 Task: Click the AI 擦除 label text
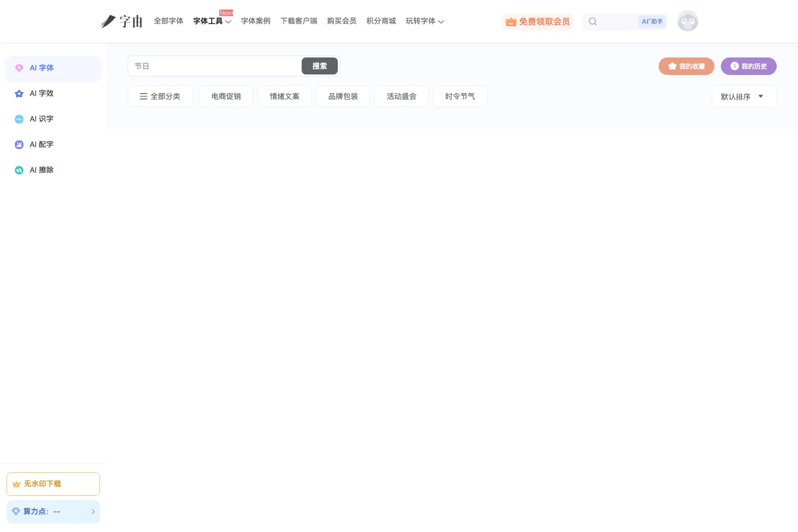pos(41,170)
